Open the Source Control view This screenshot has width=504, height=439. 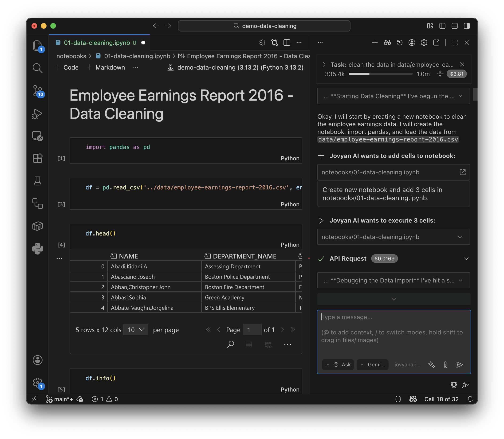(x=37, y=91)
